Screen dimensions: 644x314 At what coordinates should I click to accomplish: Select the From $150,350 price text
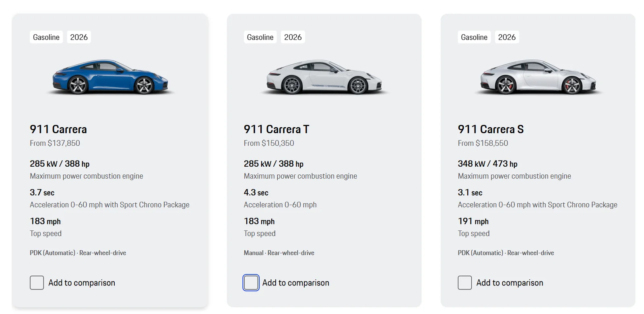click(269, 143)
